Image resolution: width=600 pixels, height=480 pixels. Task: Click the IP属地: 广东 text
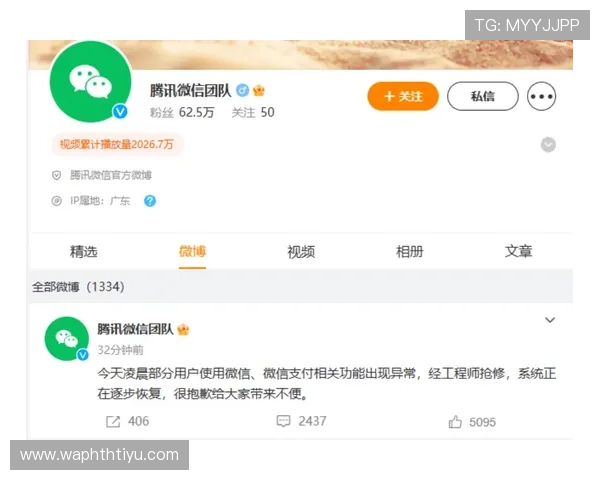tap(100, 201)
